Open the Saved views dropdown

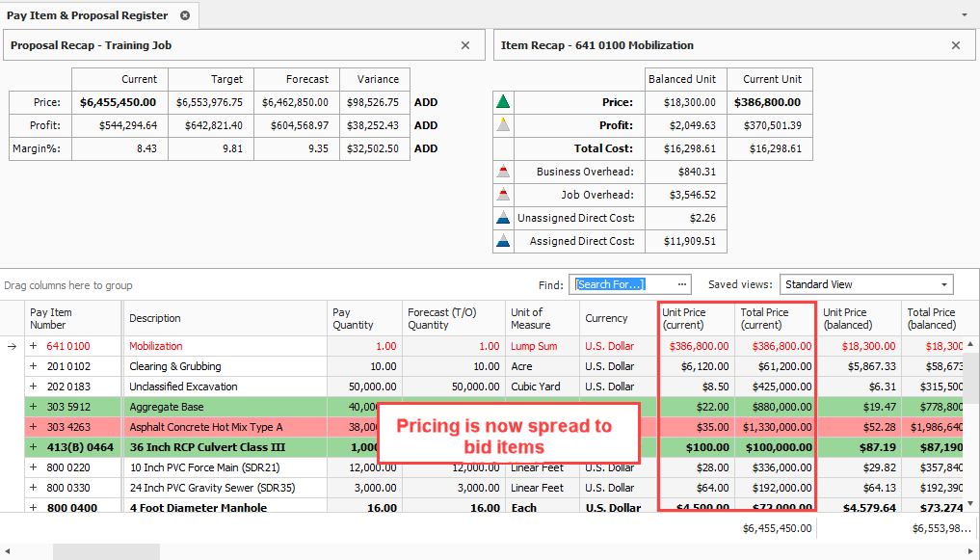click(x=943, y=284)
